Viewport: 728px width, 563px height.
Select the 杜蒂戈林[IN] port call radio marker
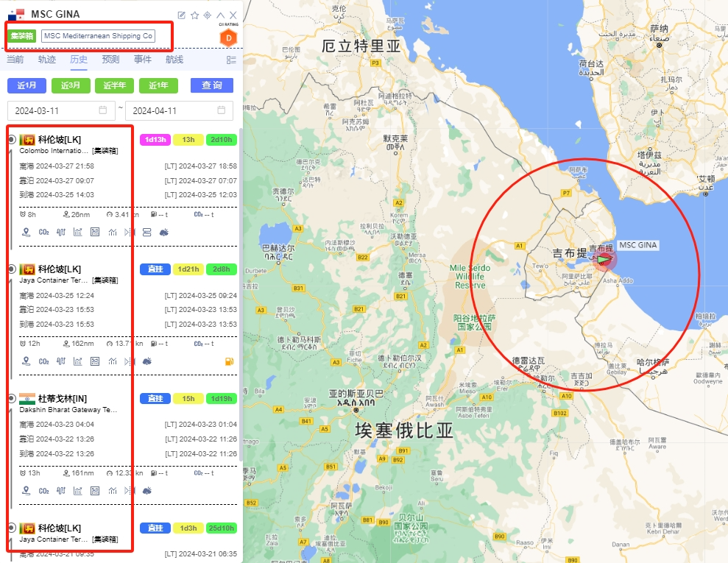12,398
